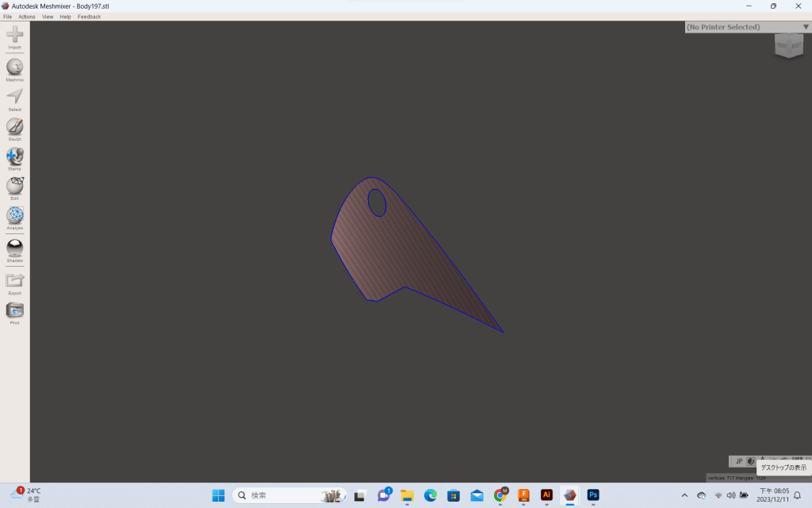Open the Meshmix tool
The height and width of the screenshot is (508, 812).
tap(14, 67)
